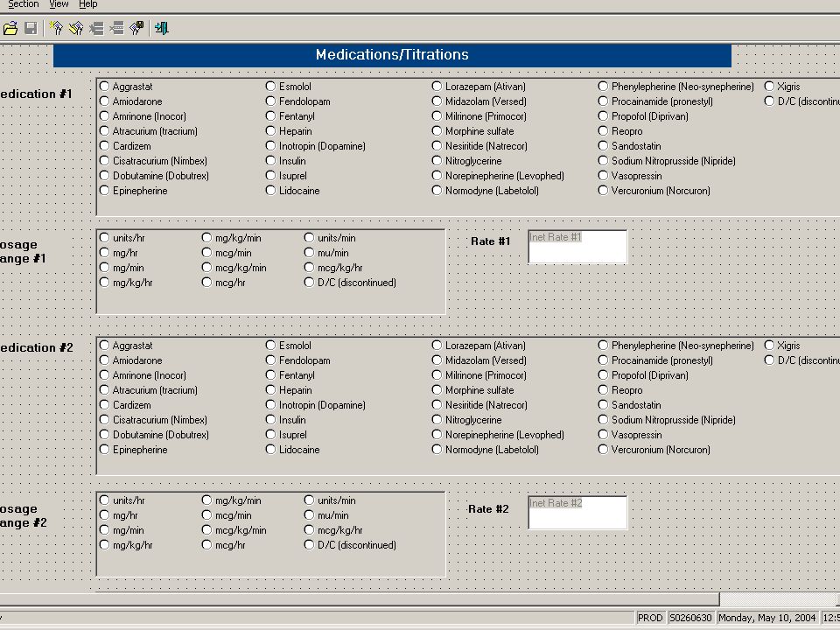
Task: Select Lorazepam (Ativan) for Medication #1
Action: pyautogui.click(x=437, y=87)
